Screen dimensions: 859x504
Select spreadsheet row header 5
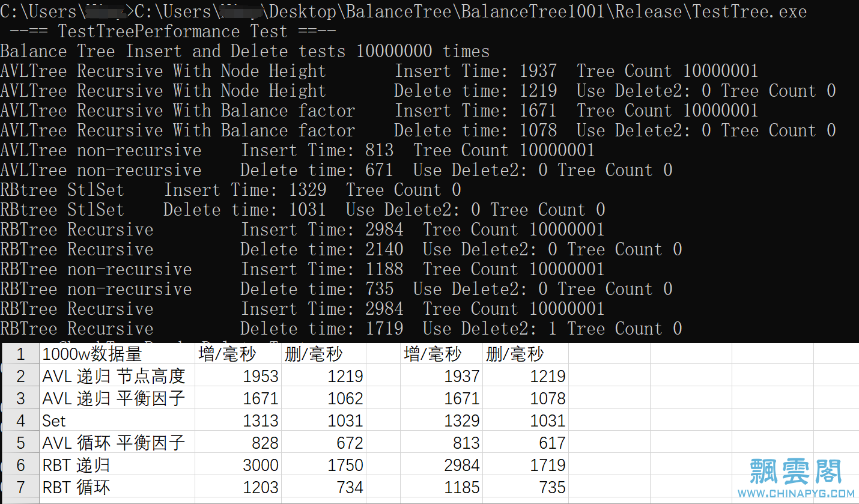point(21,443)
